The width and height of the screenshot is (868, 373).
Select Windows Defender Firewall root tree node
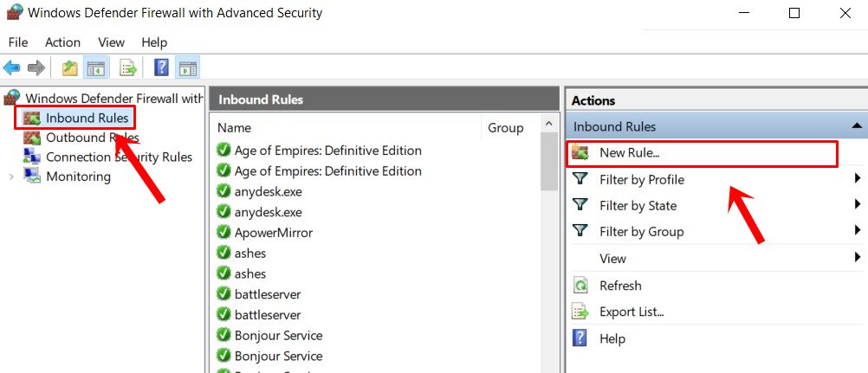click(114, 99)
